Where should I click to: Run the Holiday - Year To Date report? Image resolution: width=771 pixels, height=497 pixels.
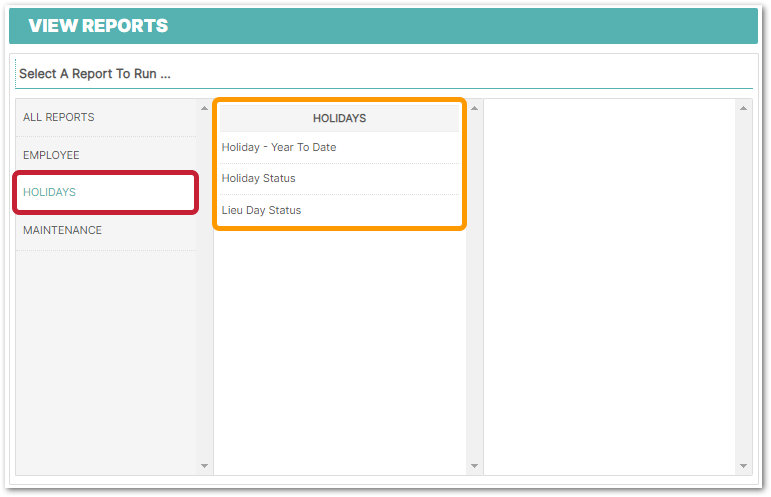(339, 147)
